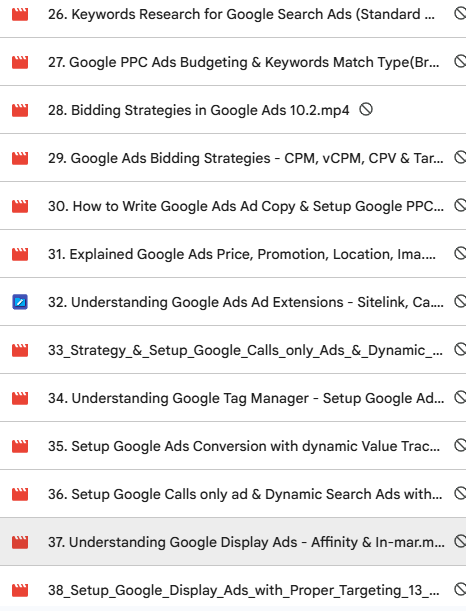Click the restricted icon on 29. Google Ads Bidding row
The image size is (466, 611).
(x=460, y=157)
